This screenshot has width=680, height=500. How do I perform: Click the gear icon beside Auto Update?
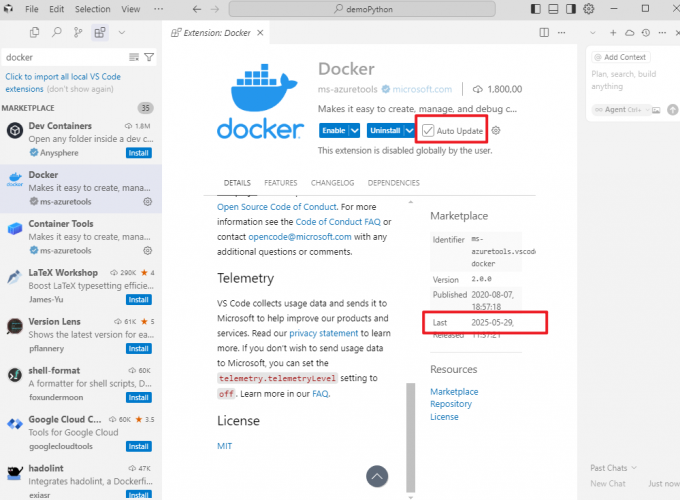(496, 131)
